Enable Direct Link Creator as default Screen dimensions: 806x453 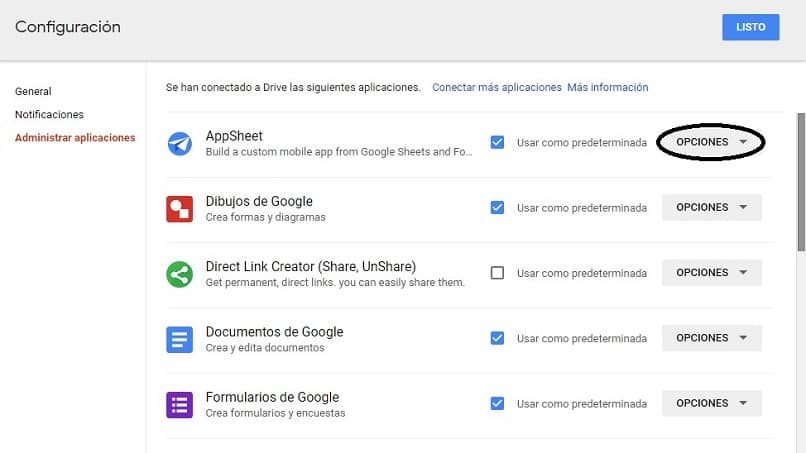coord(497,273)
